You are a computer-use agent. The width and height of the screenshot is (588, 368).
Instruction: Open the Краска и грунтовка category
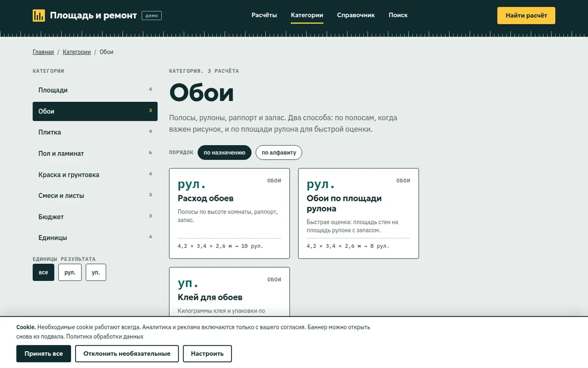click(x=95, y=175)
